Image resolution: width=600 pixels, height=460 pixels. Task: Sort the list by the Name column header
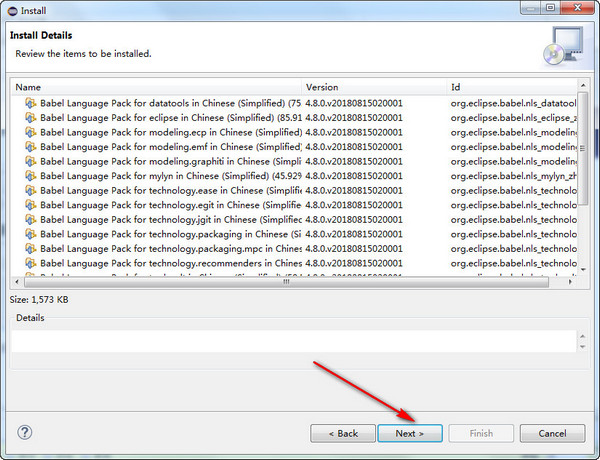pos(157,87)
